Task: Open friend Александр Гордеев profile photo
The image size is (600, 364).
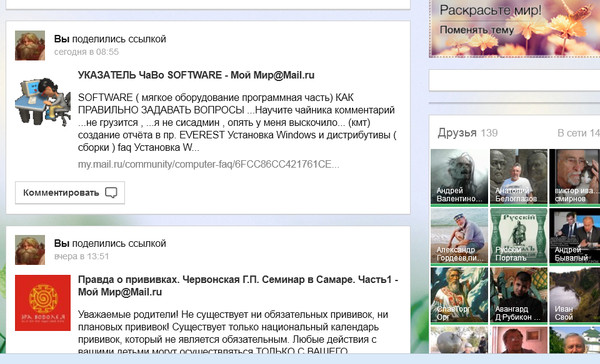Action: coord(459,236)
